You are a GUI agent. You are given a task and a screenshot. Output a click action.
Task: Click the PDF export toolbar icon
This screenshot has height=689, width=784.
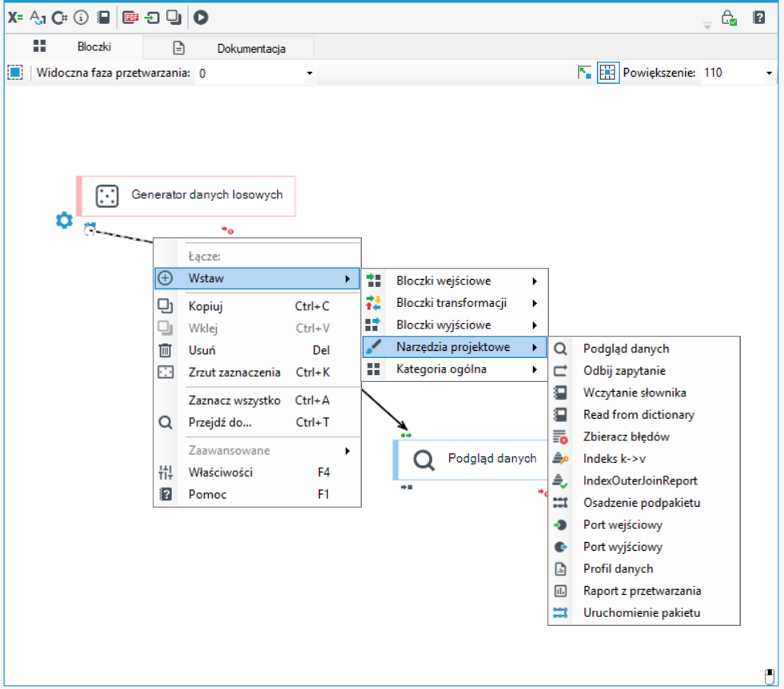pyautogui.click(x=130, y=18)
